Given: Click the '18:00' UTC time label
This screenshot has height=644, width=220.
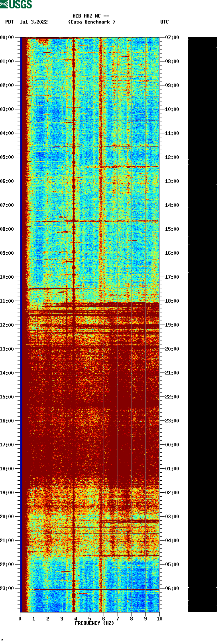Looking at the screenshot, I should point(172,301).
